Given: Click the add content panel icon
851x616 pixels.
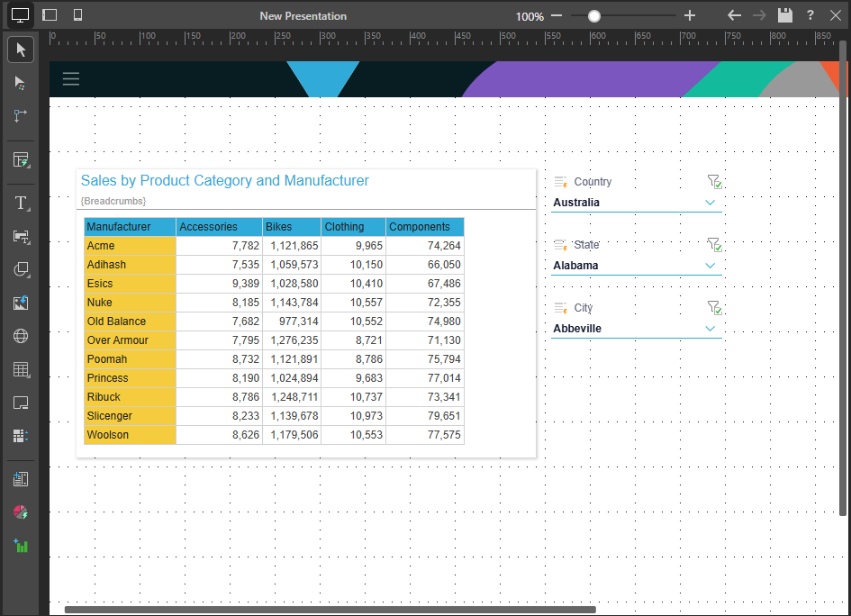Looking at the screenshot, I should pos(21,479).
